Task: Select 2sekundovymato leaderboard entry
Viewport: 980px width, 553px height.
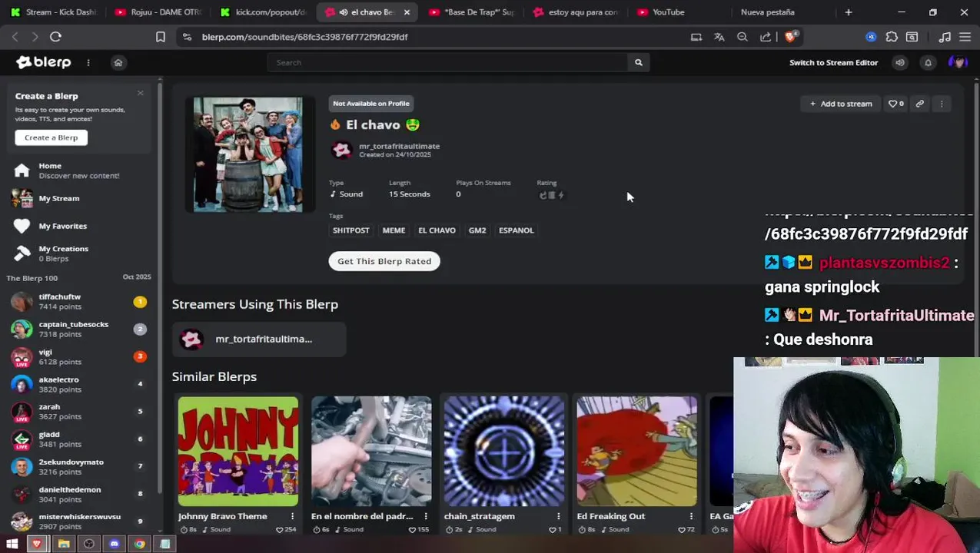Action: point(78,467)
